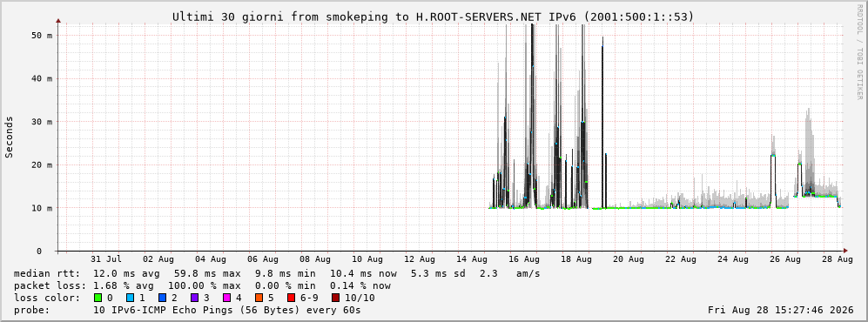
Task: Click the median rtt statistics line
Action: coord(277,273)
